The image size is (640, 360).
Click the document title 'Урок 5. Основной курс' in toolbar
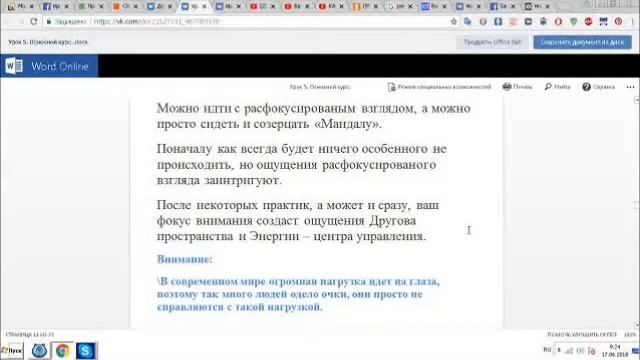pyautogui.click(x=320, y=87)
